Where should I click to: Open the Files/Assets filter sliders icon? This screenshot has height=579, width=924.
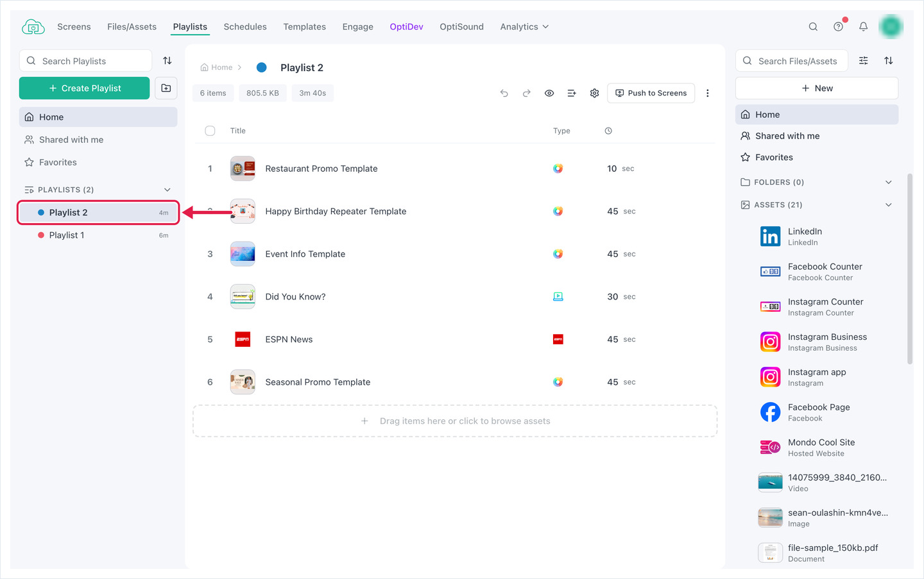coord(864,61)
